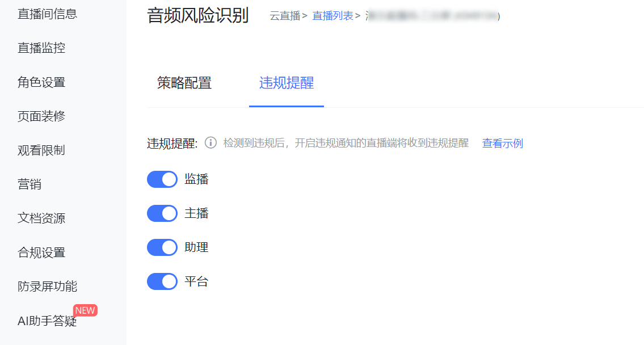Toggle the 监播 violation reminder switch

162,179
